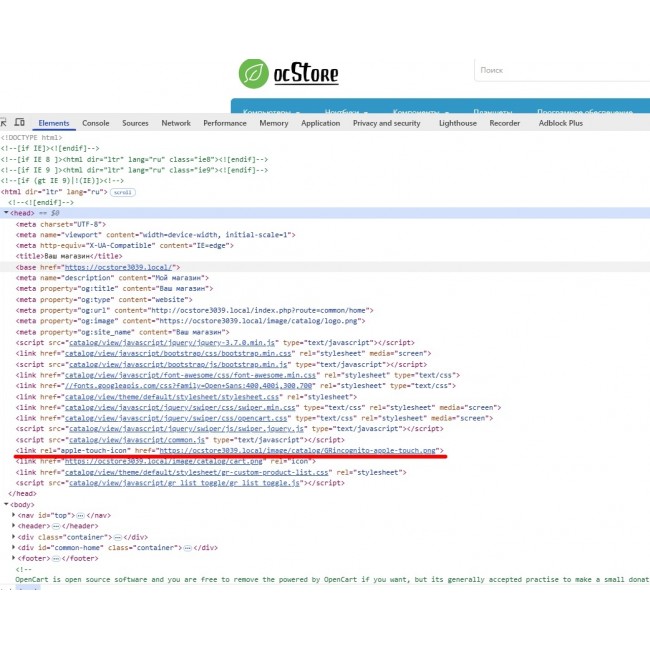This screenshot has height=650, width=650.
Task: Click the scroll badge on html tag
Action: pos(123,191)
